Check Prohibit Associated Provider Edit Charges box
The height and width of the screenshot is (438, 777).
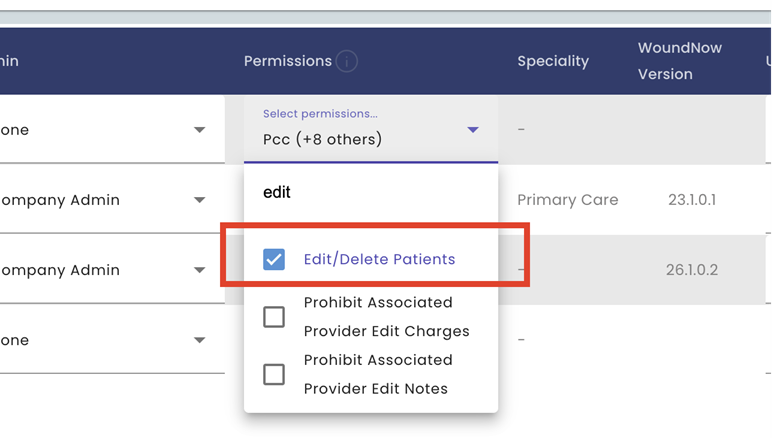point(274,317)
